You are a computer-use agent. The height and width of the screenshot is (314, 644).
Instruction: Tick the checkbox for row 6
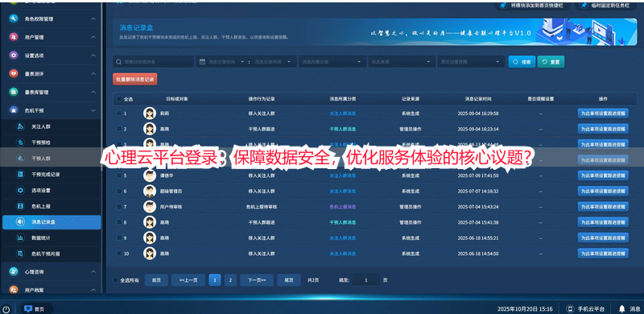coord(119,191)
